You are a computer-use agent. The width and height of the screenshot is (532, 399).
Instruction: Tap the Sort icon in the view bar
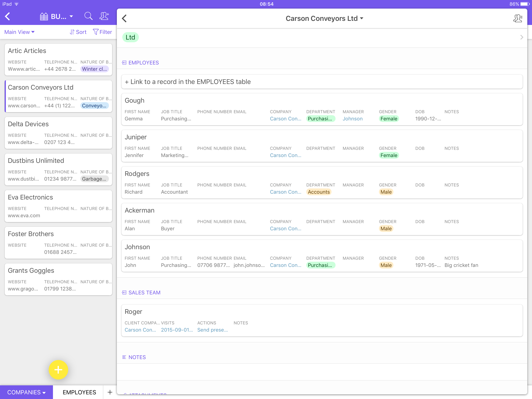78,32
